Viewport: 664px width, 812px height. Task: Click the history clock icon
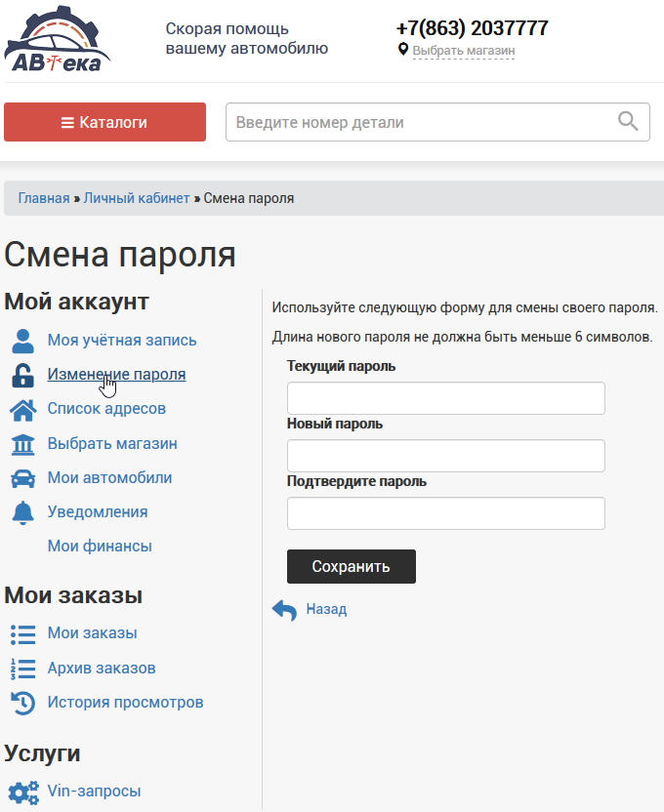22,703
